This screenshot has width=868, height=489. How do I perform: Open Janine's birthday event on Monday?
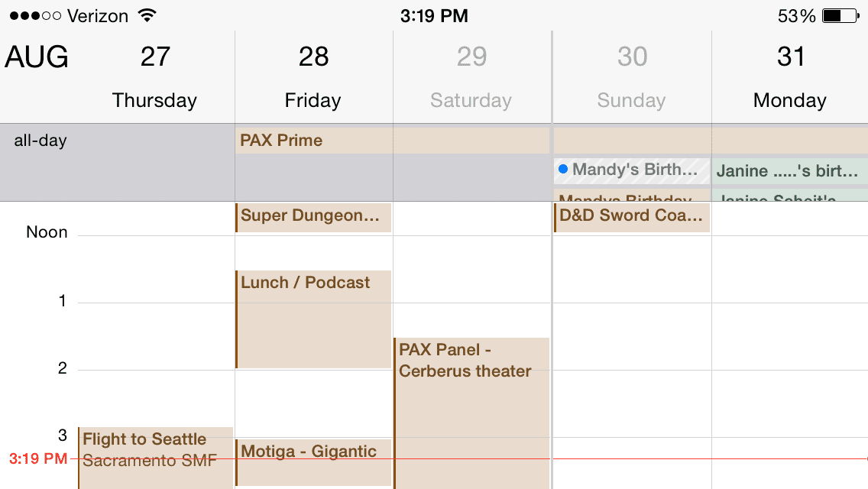pyautogui.click(x=790, y=171)
